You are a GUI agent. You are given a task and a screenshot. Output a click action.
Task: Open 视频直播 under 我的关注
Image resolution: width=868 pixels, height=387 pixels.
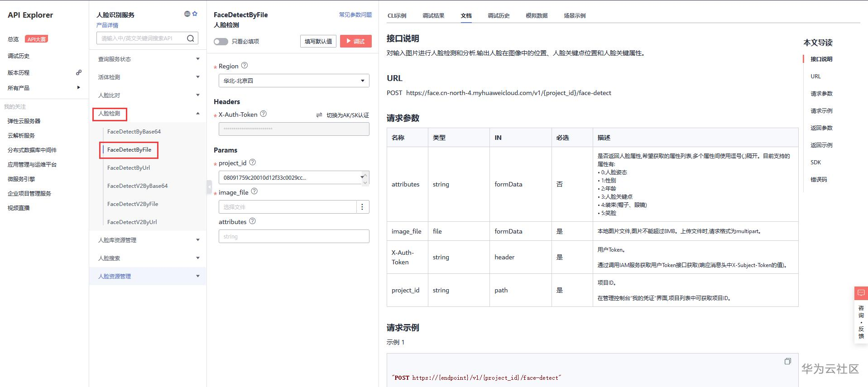[x=19, y=208]
